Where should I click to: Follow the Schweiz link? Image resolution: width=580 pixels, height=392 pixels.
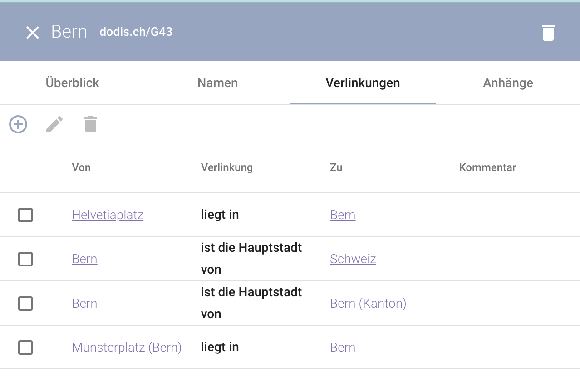point(353,259)
